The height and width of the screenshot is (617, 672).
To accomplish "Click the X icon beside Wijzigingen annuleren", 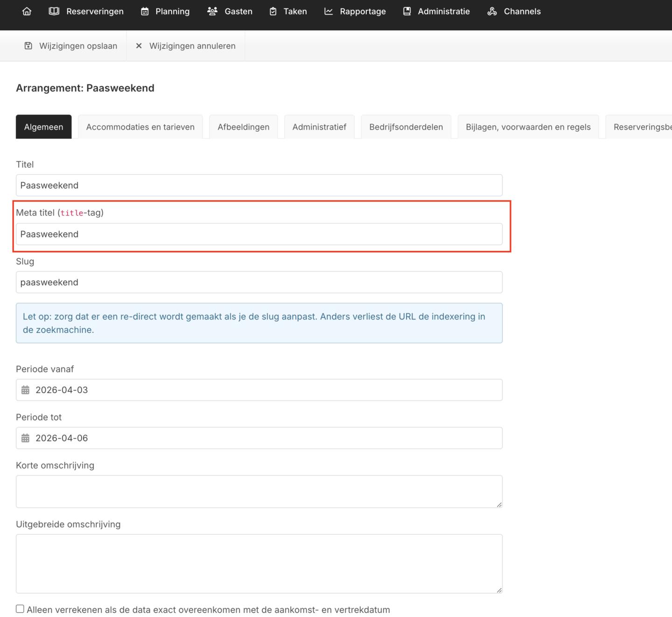I will [x=139, y=46].
